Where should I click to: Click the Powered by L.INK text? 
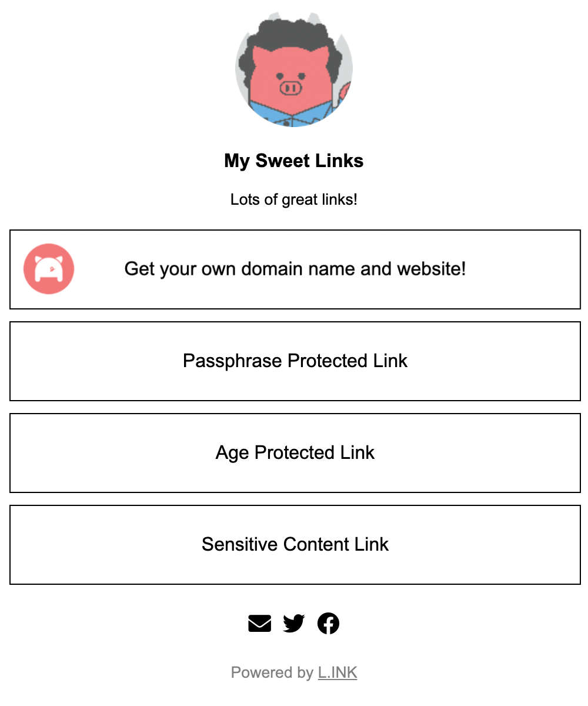pyautogui.click(x=294, y=672)
